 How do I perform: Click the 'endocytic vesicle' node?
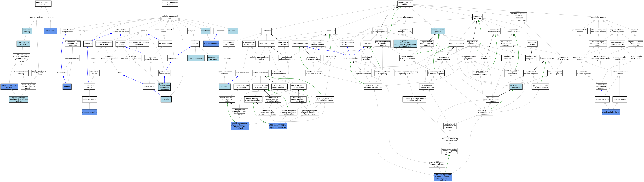pyautogui.click(x=89, y=99)
